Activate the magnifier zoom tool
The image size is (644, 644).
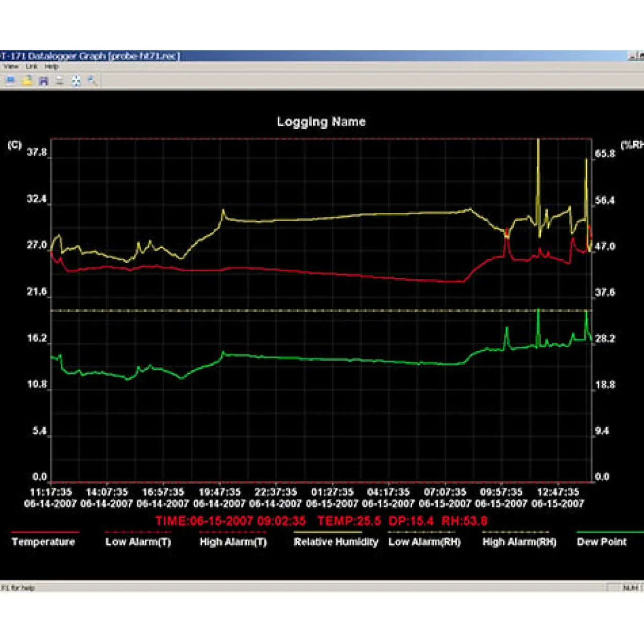(92, 80)
